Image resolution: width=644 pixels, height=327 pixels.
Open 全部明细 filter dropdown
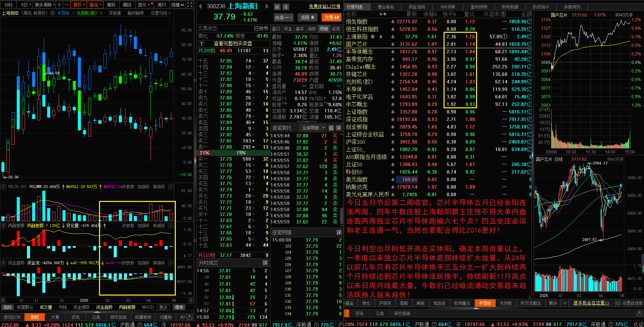click(313, 128)
